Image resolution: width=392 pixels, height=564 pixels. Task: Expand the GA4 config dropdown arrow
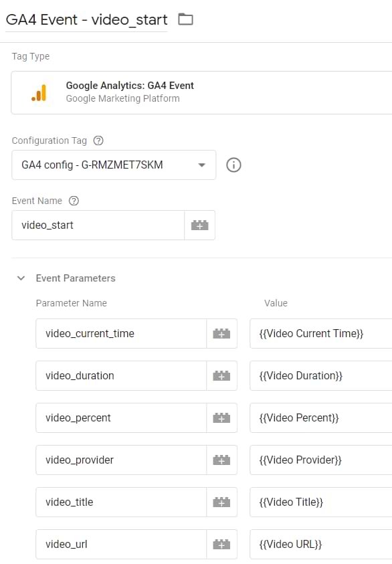coord(201,165)
